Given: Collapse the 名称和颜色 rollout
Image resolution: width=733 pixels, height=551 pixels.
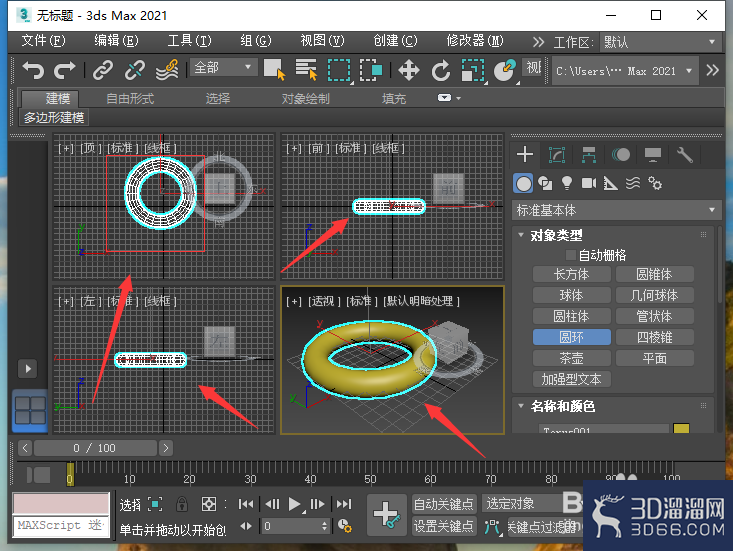Looking at the screenshot, I should point(521,406).
